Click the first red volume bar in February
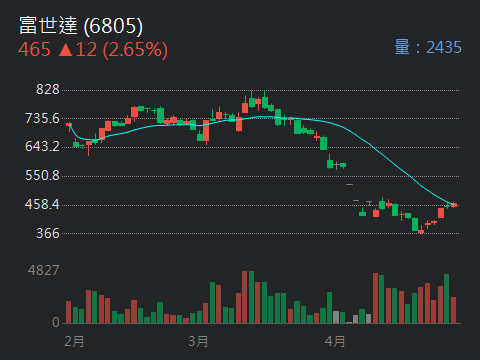Viewport: 480px width, 360px height. [69, 312]
